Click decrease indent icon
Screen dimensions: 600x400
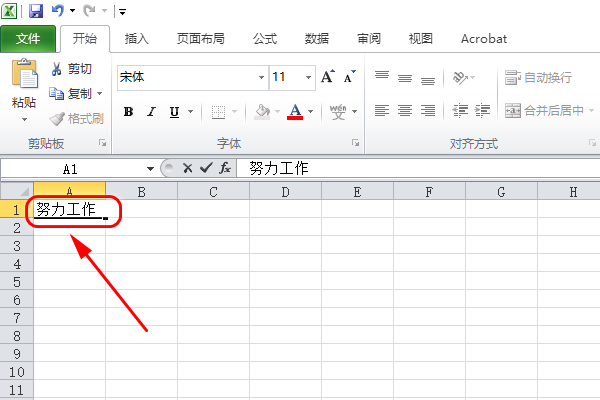(x=460, y=111)
